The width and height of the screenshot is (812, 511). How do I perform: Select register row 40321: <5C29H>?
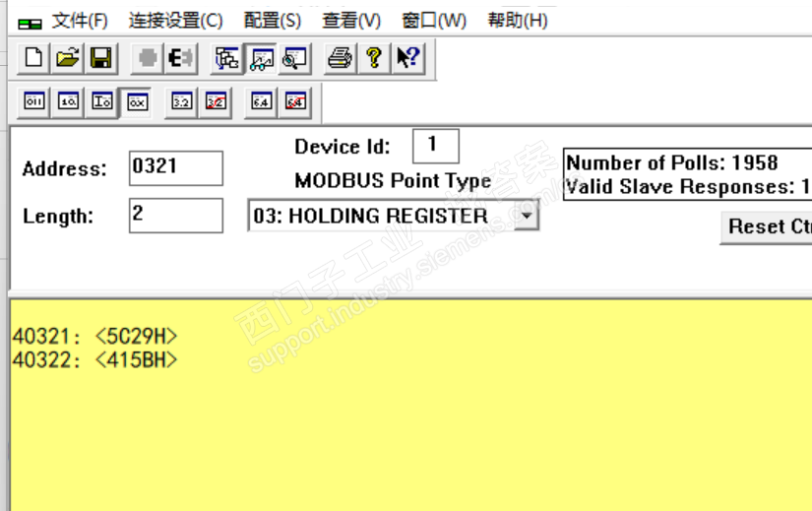(x=94, y=337)
